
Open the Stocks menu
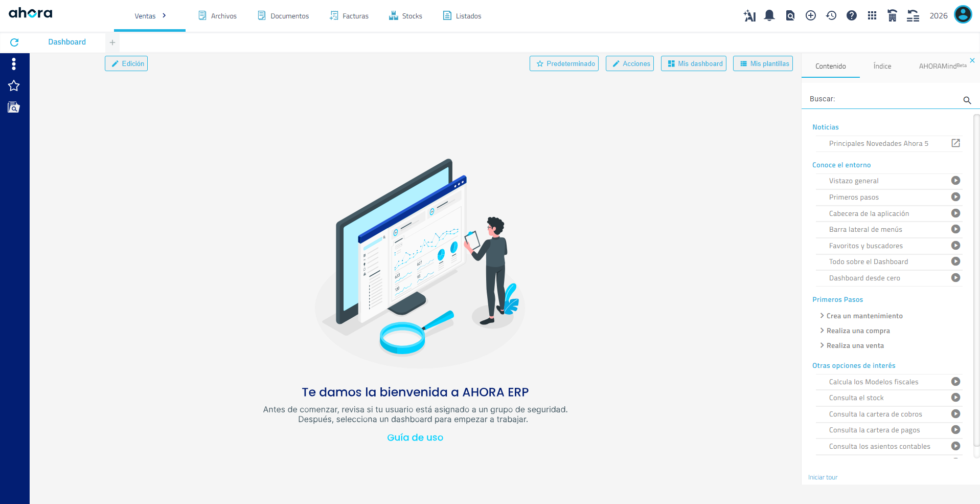pos(405,16)
